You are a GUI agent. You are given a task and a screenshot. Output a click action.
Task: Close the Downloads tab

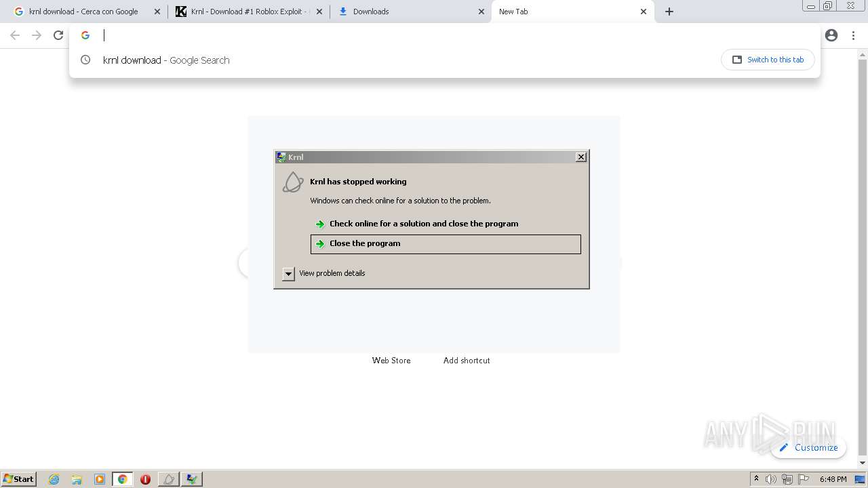[x=481, y=12]
